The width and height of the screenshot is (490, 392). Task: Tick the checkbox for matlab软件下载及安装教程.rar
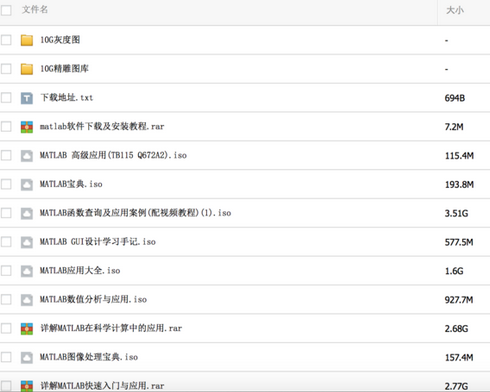(6, 126)
